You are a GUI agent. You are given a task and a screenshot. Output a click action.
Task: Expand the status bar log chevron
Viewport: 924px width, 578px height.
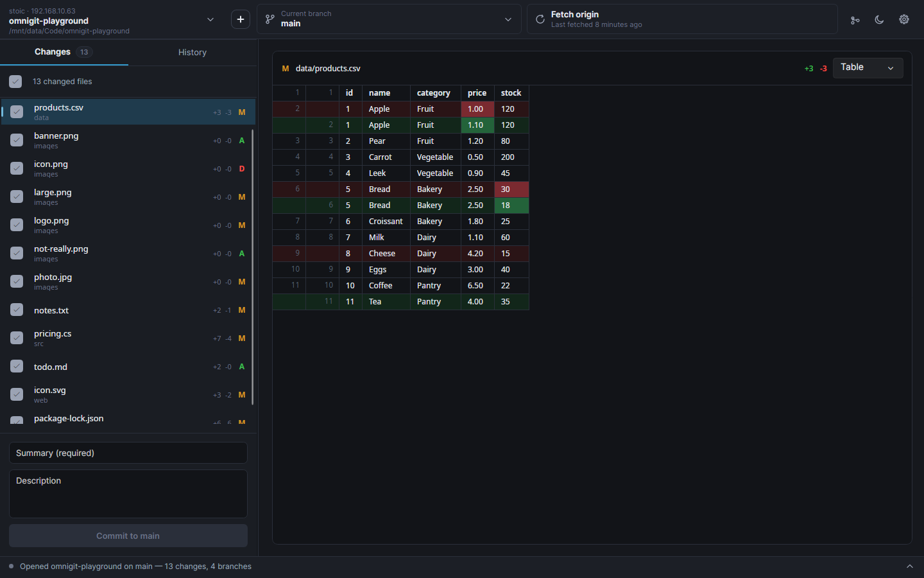[909, 566]
